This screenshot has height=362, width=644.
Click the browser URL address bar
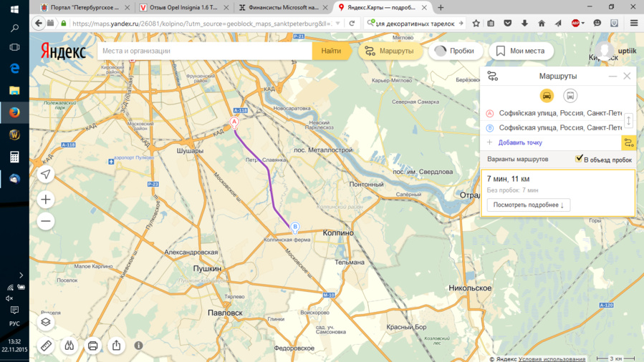click(201, 24)
